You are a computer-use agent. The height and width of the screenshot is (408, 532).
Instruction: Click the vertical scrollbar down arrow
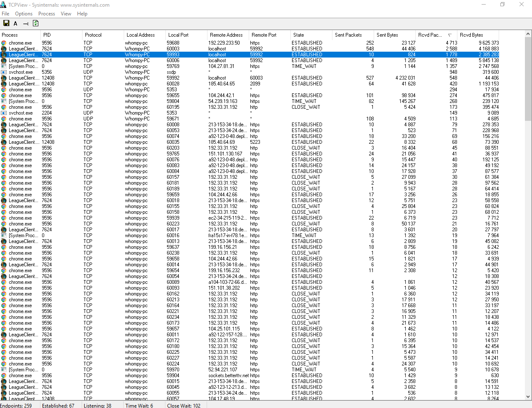coord(528,397)
